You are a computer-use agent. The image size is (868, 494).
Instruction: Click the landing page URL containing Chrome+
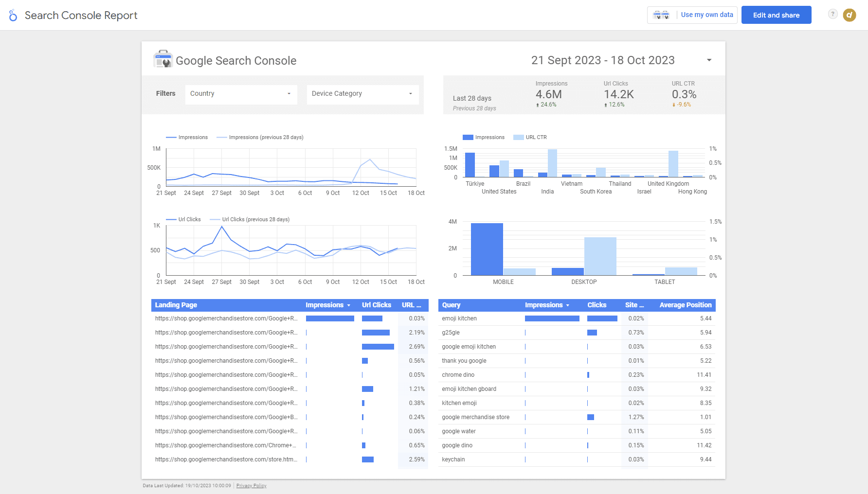tap(226, 445)
